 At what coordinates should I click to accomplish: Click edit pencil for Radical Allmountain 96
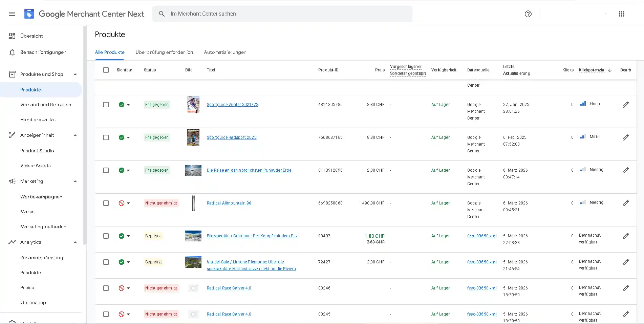pos(625,203)
